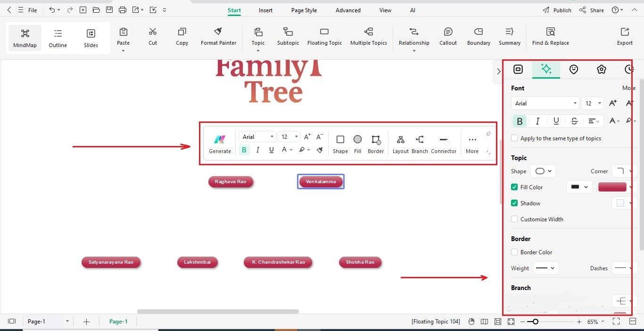Click the Publish button
This screenshot has width=644, height=331.
[561, 9]
